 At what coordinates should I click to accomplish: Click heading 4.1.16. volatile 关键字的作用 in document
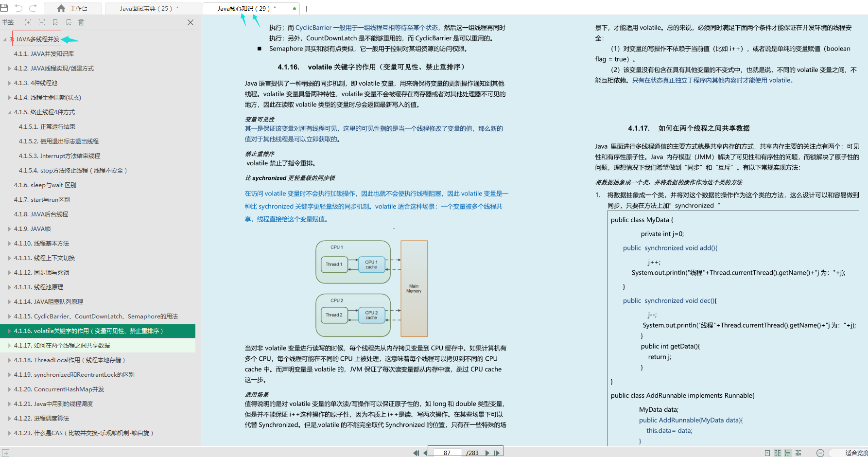373,67
